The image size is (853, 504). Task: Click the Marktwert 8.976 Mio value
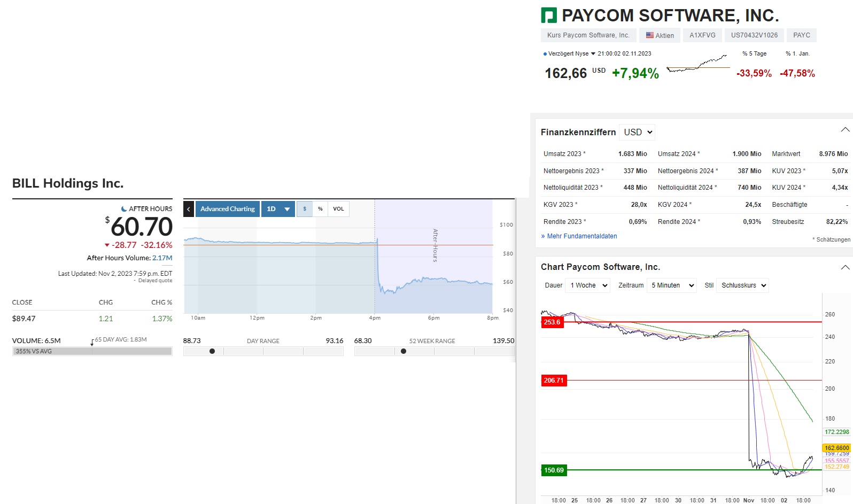(833, 154)
